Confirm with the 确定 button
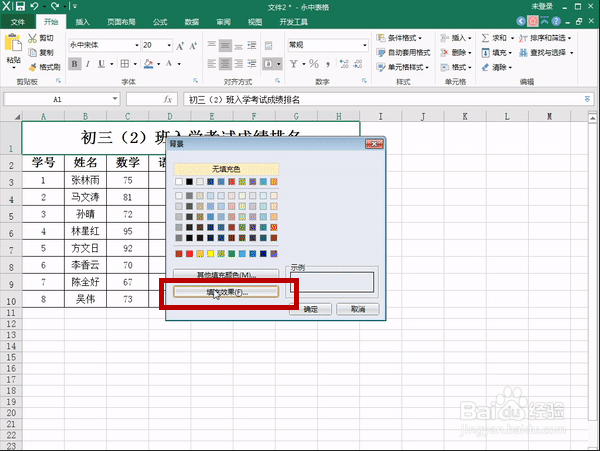Image resolution: width=600 pixels, height=451 pixels. point(310,309)
